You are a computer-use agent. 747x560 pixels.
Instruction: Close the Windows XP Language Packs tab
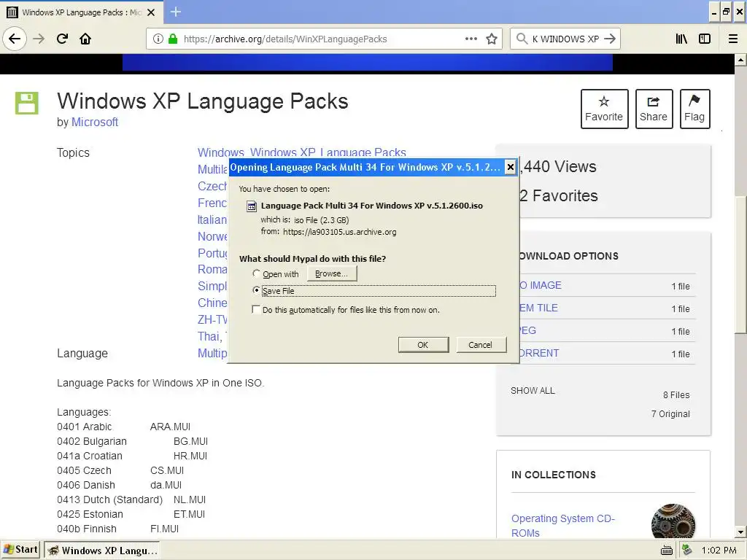pyautogui.click(x=151, y=12)
